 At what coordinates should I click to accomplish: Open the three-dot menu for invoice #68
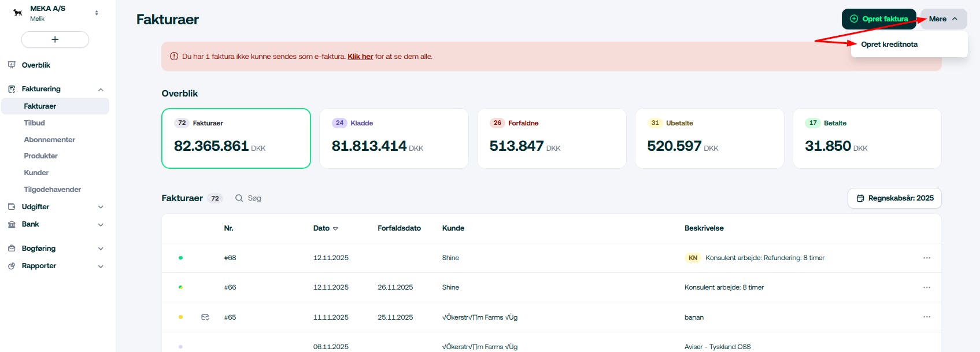(x=927, y=258)
